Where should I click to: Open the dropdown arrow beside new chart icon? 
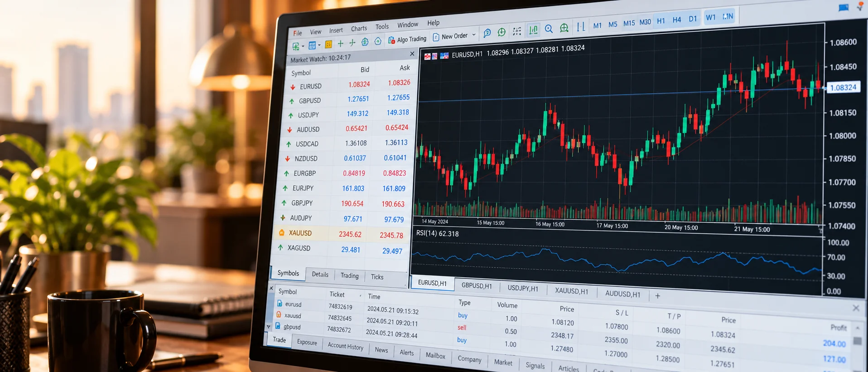click(303, 46)
